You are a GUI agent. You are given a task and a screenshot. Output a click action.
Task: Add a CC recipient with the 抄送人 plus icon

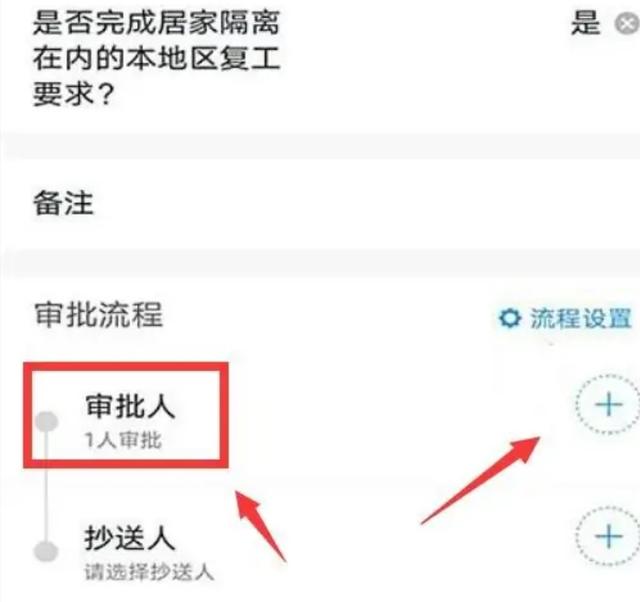(608, 536)
